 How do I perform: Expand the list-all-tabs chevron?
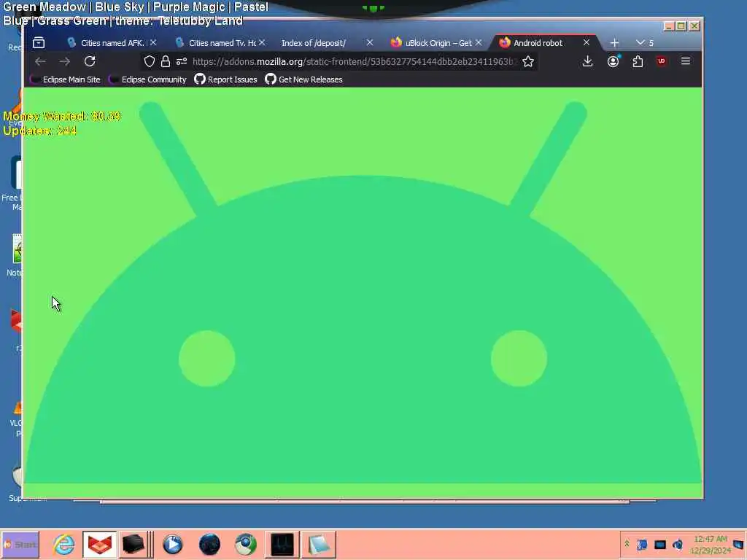(x=640, y=43)
